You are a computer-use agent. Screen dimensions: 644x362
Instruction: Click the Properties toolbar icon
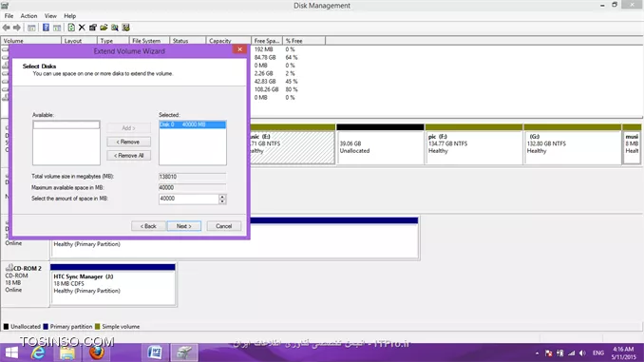click(x=93, y=28)
